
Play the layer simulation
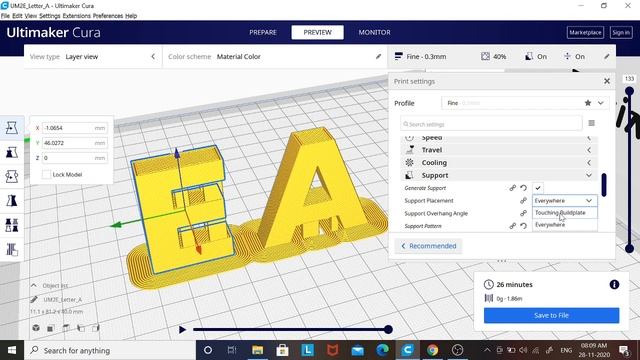click(182, 329)
